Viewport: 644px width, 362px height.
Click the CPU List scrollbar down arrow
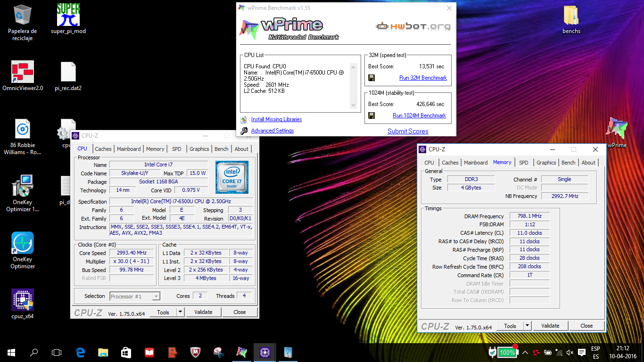point(354,105)
